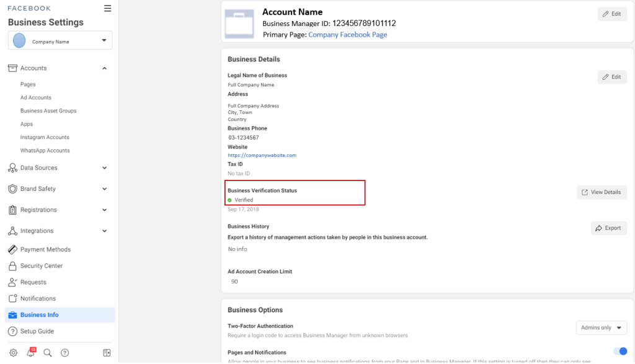Open Company Facebook Page link
This screenshot has height=364, width=635.
[x=347, y=35]
